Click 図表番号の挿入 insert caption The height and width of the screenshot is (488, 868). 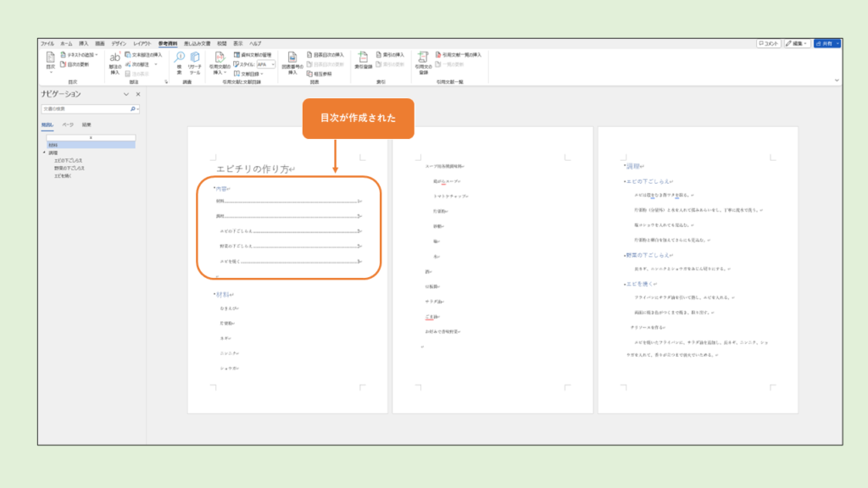(292, 63)
